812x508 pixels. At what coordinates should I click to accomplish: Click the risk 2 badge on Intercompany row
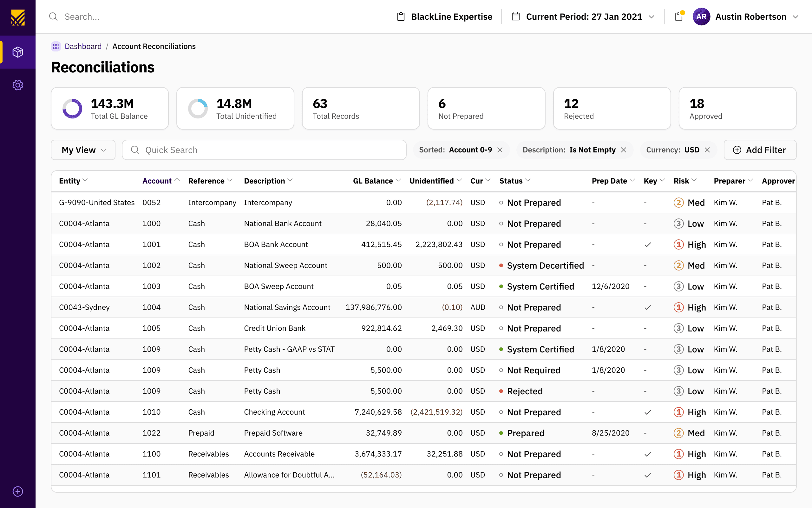(x=678, y=203)
